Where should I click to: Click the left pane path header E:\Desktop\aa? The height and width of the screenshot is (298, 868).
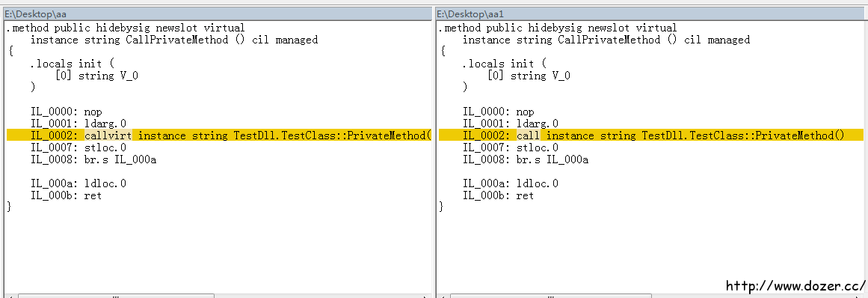(218, 13)
